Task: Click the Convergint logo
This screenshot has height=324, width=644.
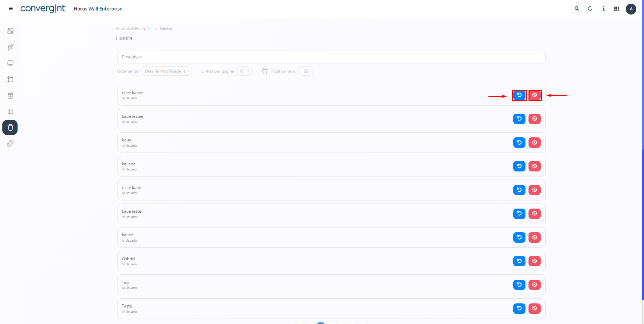Action: 43,9
